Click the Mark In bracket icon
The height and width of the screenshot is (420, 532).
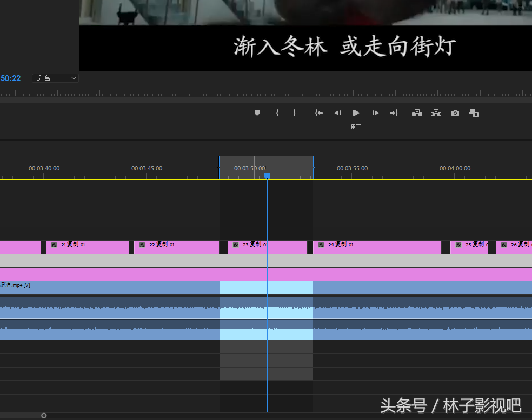pos(277,113)
